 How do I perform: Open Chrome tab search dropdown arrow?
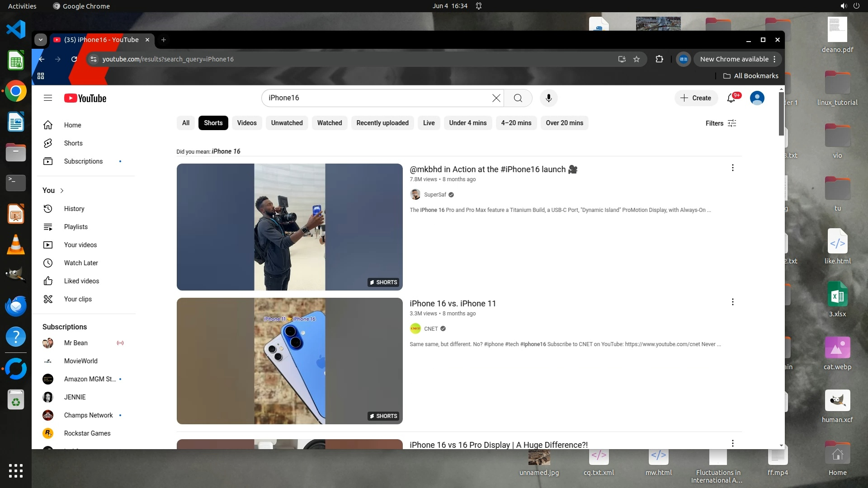pos(41,40)
